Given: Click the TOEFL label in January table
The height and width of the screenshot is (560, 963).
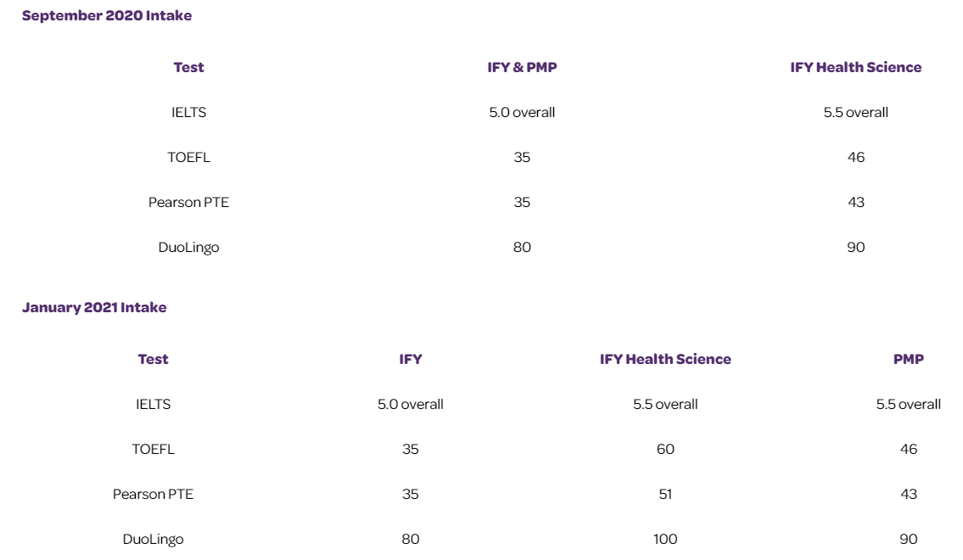Looking at the screenshot, I should pyautogui.click(x=153, y=450).
